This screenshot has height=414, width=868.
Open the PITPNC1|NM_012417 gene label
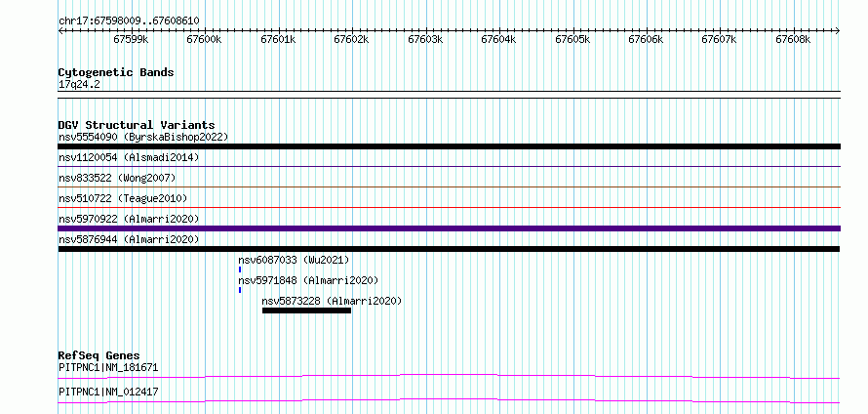108,392
